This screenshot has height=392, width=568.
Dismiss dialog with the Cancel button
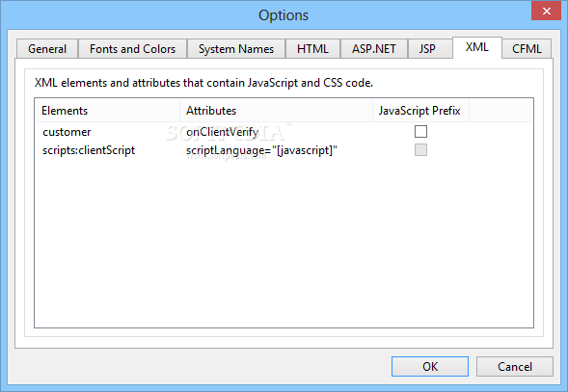tap(514, 366)
